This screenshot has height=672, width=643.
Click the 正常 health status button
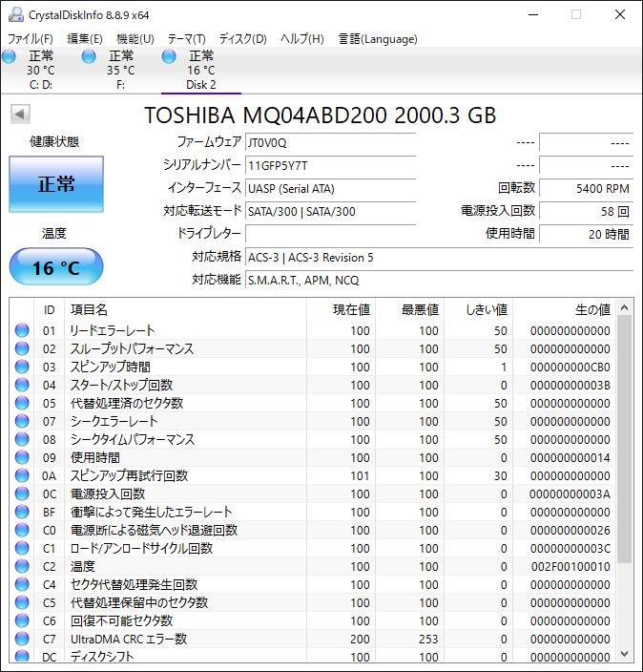point(56,184)
